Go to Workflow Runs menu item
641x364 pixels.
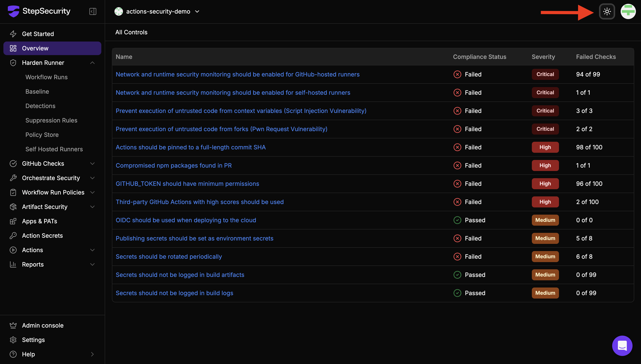[x=46, y=77]
